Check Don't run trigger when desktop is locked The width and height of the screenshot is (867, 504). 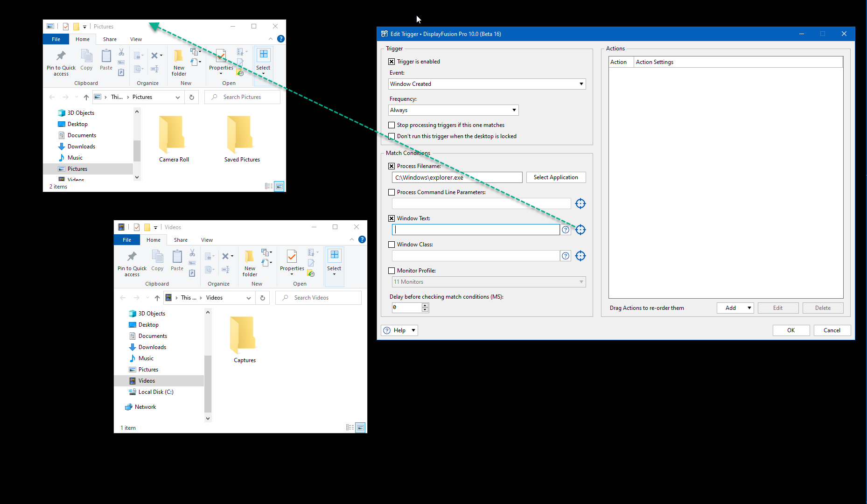[x=392, y=136]
